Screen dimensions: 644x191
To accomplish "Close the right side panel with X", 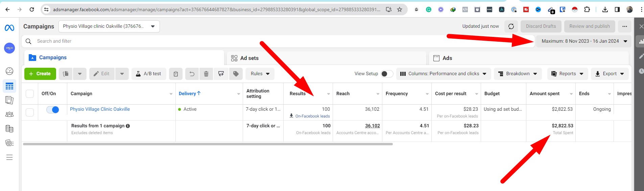I will 641,26.
